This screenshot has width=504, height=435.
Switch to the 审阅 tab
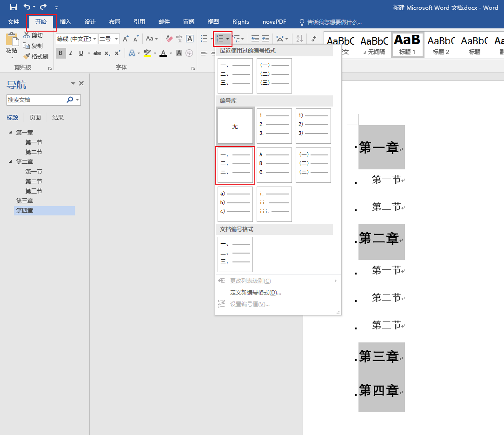click(189, 22)
